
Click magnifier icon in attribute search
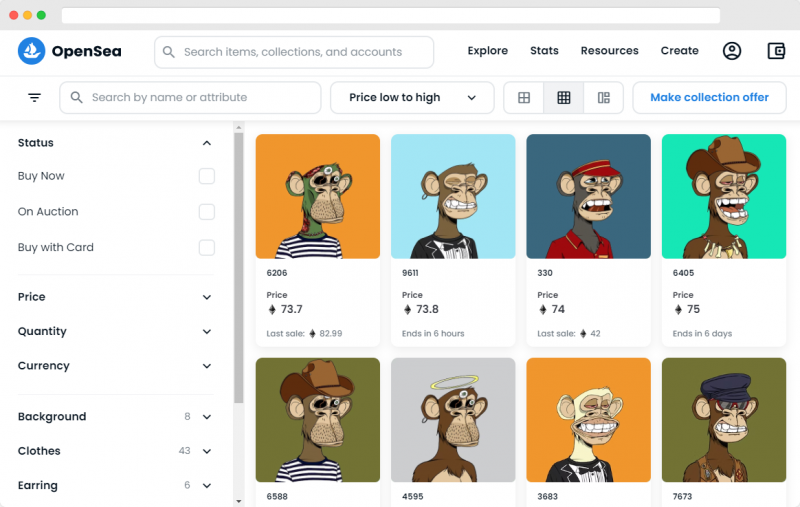click(77, 97)
